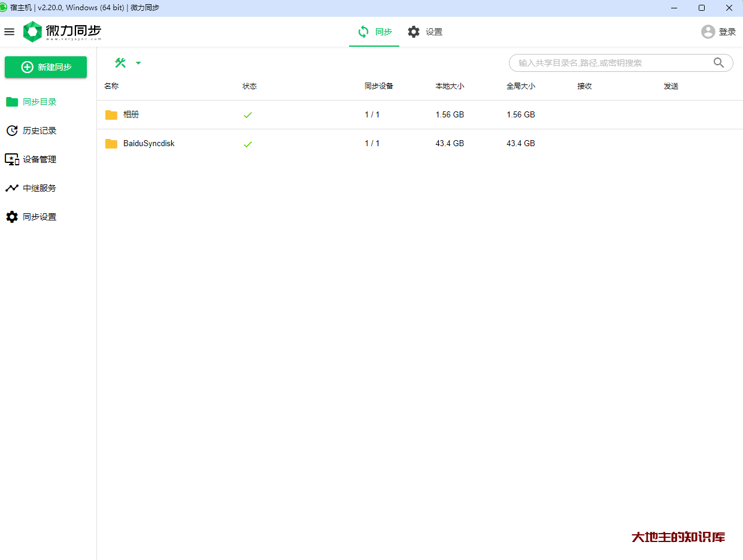
Task: Click 1 / 1 in 相册 row
Action: pos(372,114)
